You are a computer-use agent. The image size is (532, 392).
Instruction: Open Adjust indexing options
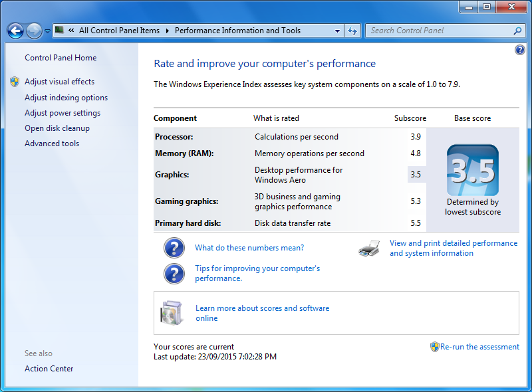(x=66, y=98)
